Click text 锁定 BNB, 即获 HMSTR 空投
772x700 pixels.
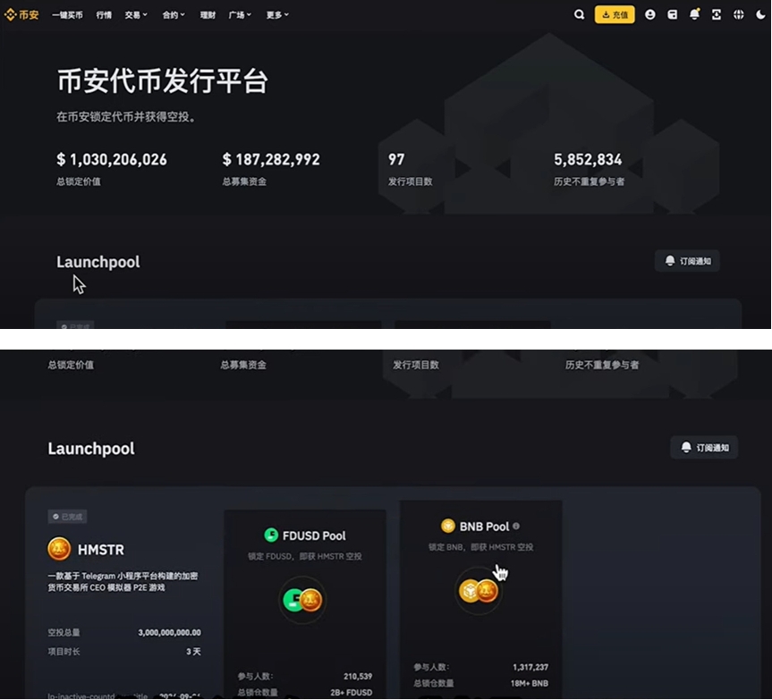point(480,547)
